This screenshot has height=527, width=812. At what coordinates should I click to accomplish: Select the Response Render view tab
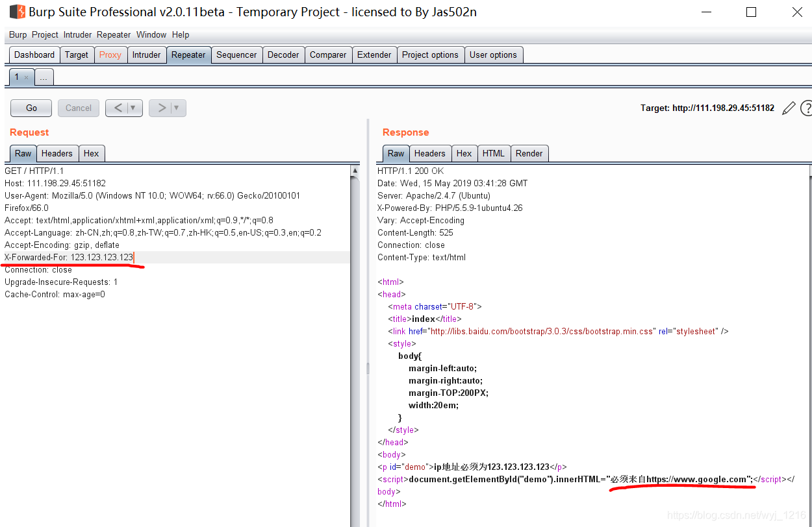coord(529,154)
